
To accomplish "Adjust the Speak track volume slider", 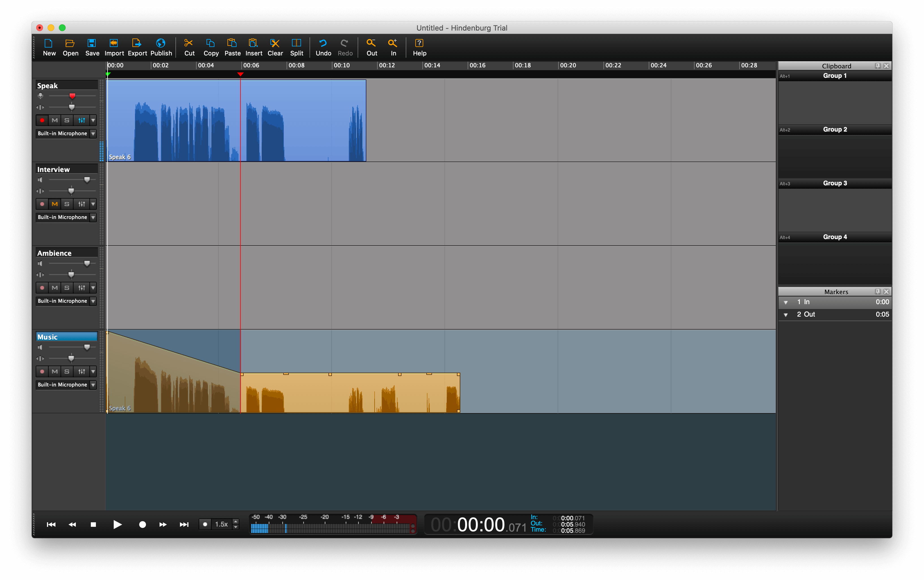I will 72,96.
